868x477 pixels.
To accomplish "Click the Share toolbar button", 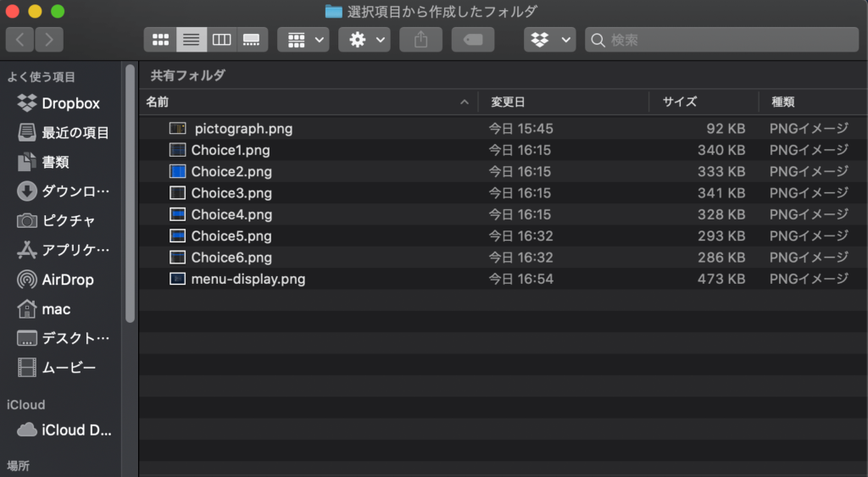I will tap(420, 39).
